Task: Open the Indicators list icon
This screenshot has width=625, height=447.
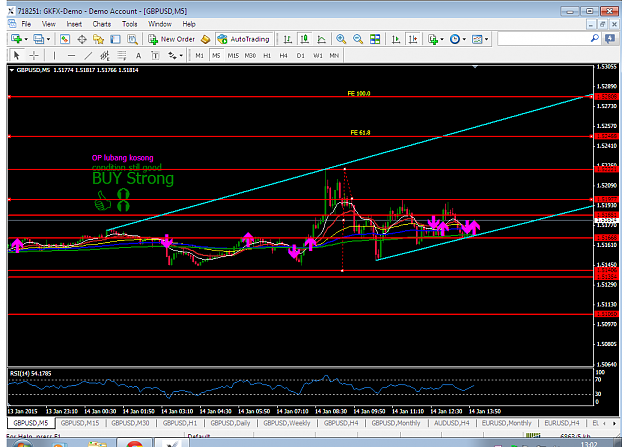Action: pos(432,39)
